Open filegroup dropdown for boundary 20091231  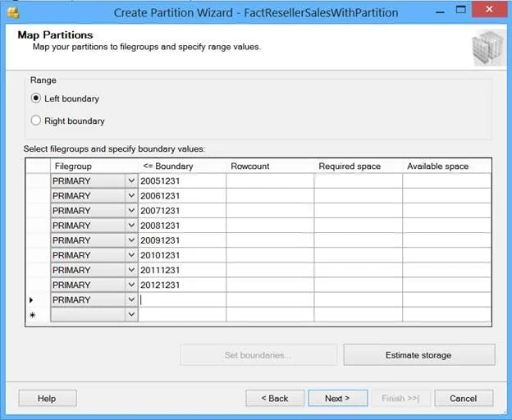[131, 240]
